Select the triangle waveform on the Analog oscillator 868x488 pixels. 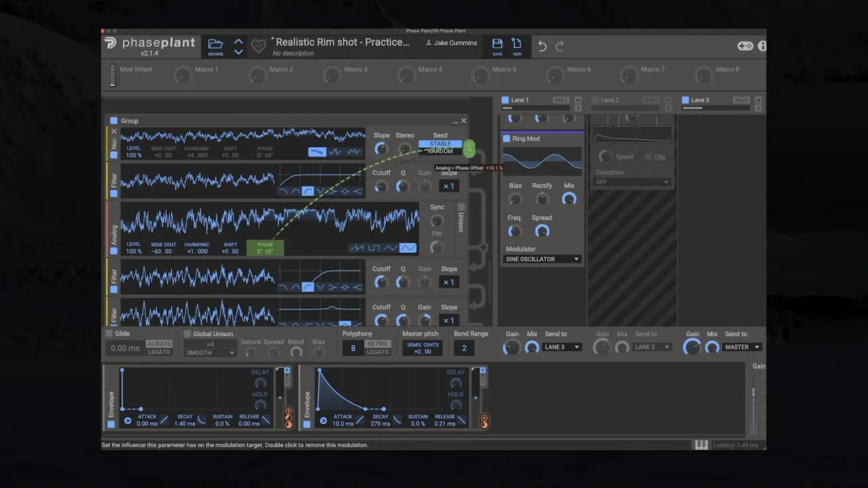[x=391, y=248]
